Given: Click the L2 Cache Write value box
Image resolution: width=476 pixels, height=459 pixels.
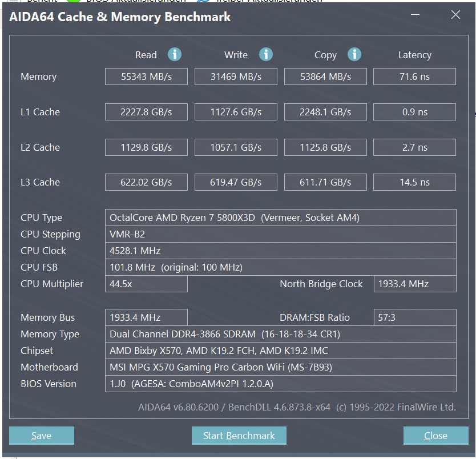Looking at the screenshot, I should [236, 147].
